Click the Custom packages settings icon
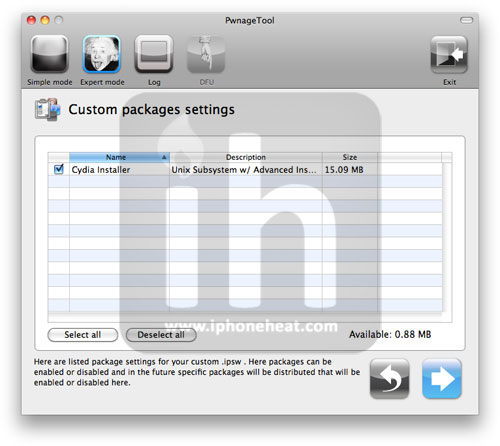Image resolution: width=500 pixels, height=446 pixels. pos(48,109)
